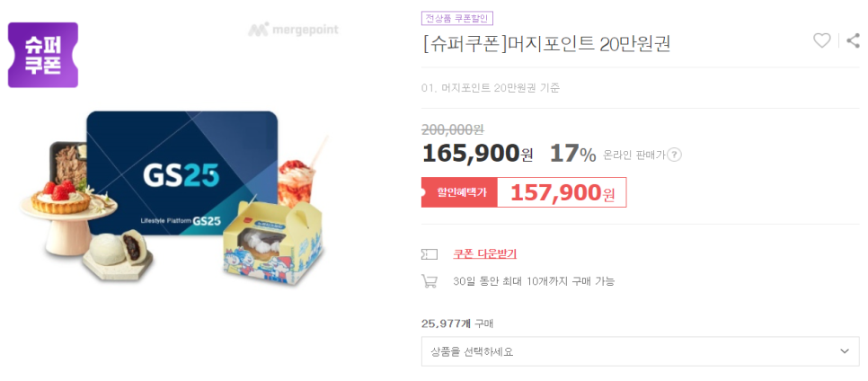The height and width of the screenshot is (381, 868).
Task: Click the 17% discount rate
Action: coord(572,154)
